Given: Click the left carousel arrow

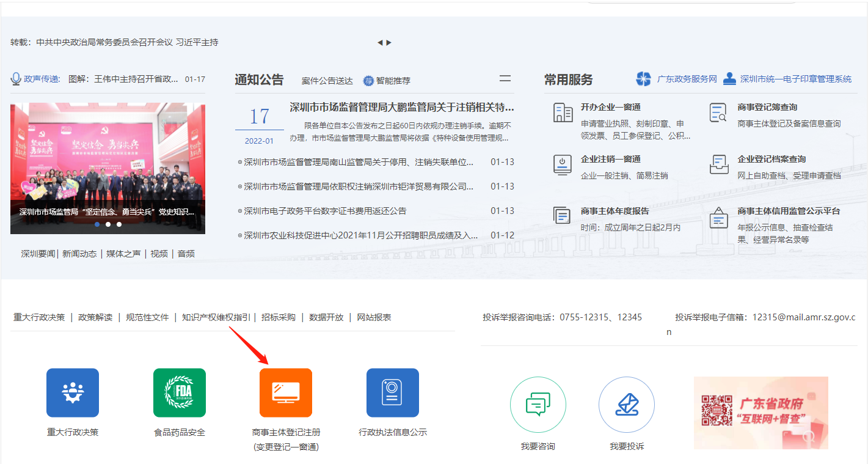Looking at the screenshot, I should pos(381,42).
